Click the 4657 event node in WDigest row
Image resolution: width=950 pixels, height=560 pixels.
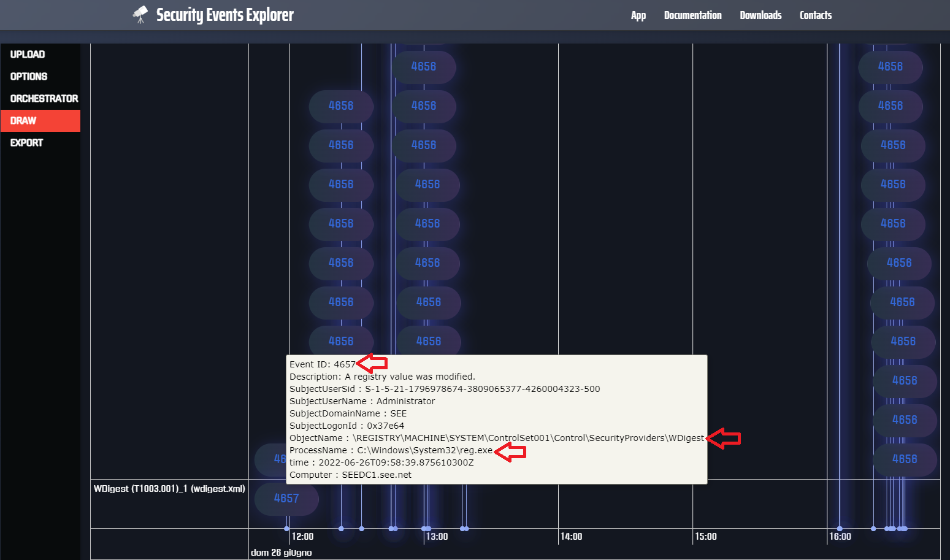(x=286, y=499)
